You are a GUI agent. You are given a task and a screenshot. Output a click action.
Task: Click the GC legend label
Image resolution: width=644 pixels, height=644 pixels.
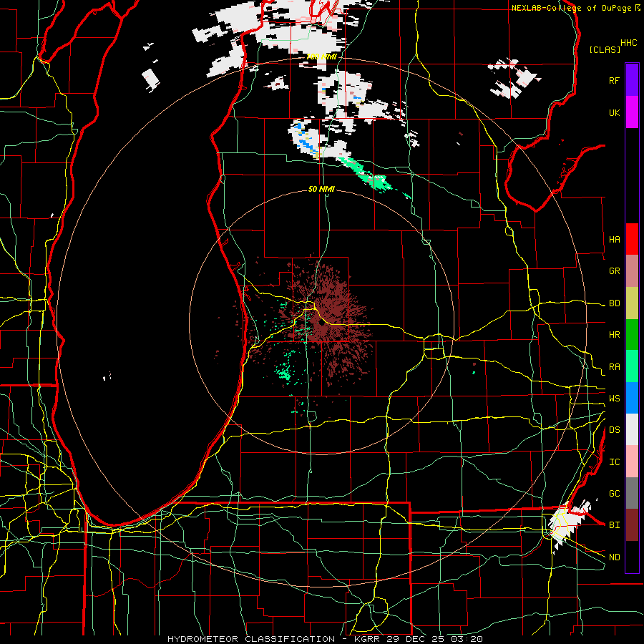pyautogui.click(x=614, y=494)
